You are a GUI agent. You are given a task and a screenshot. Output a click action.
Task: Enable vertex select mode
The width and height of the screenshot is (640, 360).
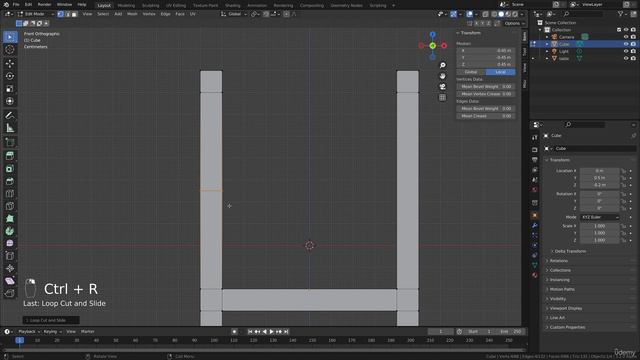[60, 14]
